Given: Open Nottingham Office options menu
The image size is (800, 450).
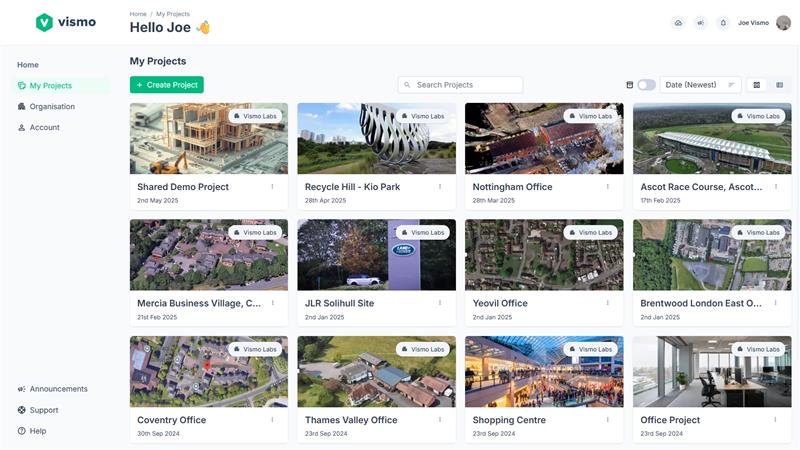Looking at the screenshot, I should [608, 187].
